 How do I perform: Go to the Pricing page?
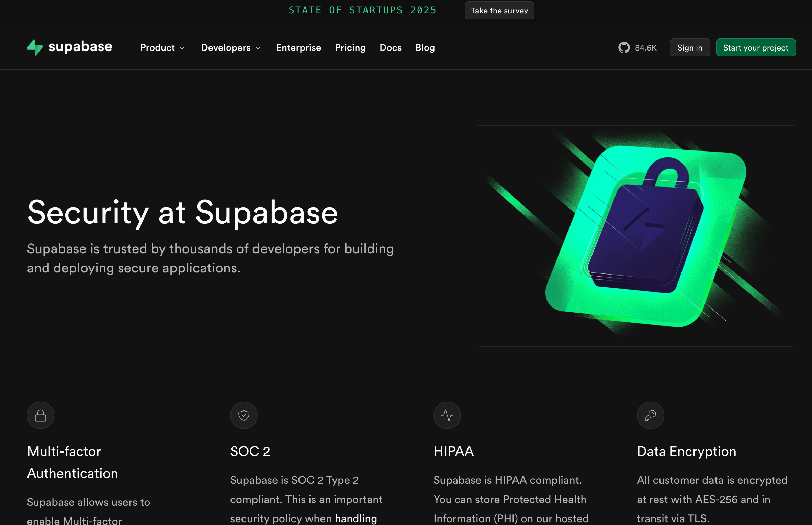(350, 48)
